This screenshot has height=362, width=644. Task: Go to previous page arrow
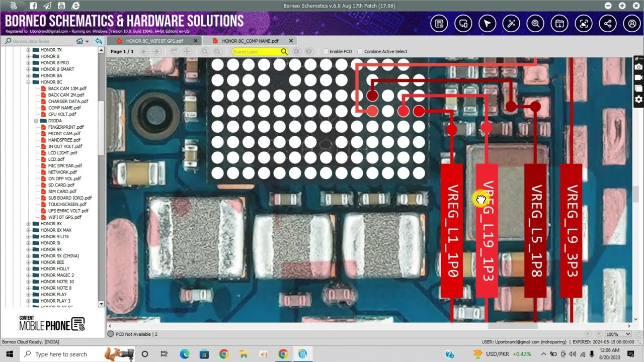click(144, 51)
